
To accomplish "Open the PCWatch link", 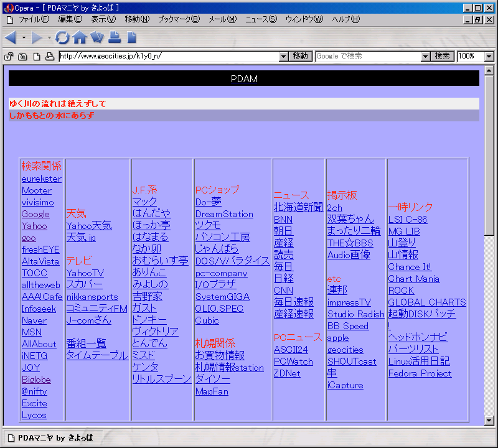I will [293, 362].
